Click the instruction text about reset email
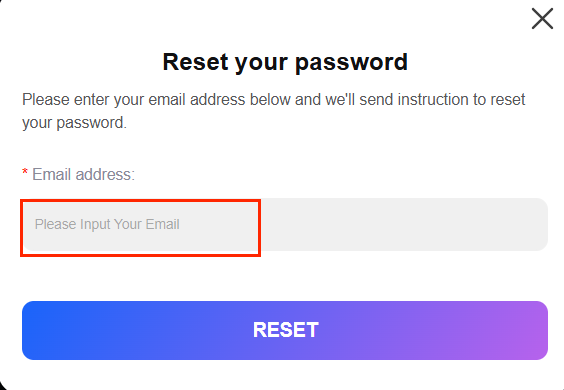 (x=274, y=111)
